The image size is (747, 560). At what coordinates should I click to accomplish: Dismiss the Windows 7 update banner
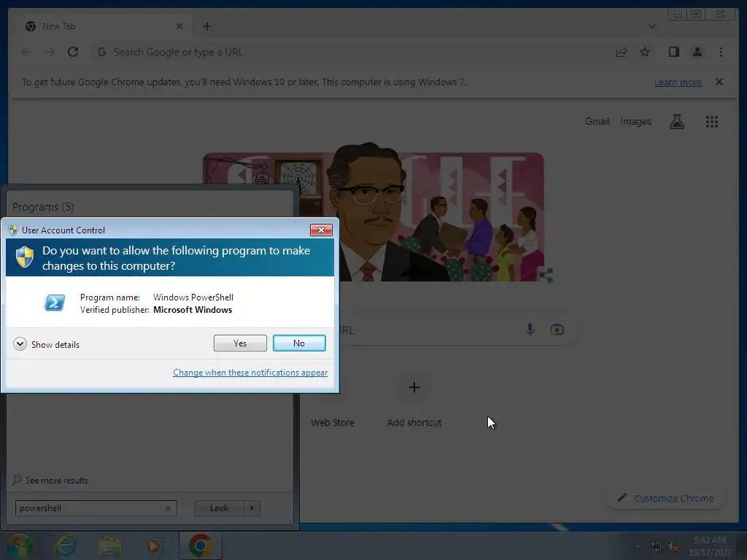719,82
